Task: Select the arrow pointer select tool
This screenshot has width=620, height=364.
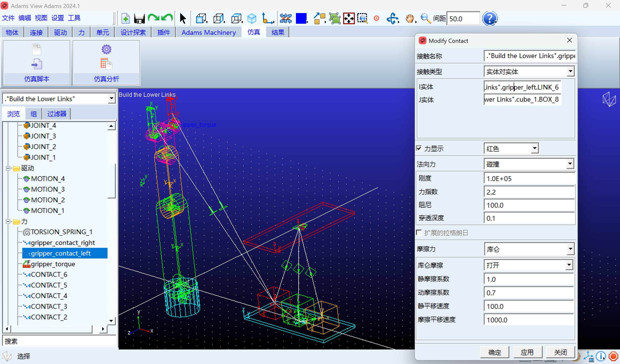Action: [183, 18]
